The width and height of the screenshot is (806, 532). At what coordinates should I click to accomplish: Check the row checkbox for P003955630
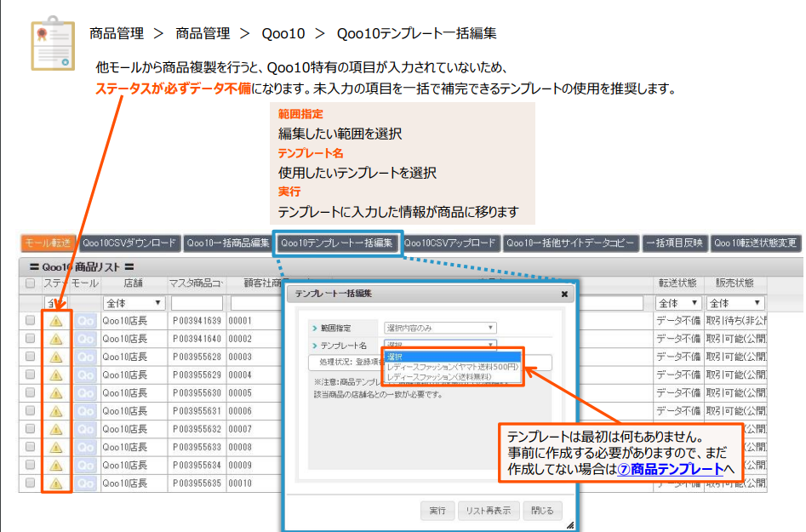tap(31, 392)
